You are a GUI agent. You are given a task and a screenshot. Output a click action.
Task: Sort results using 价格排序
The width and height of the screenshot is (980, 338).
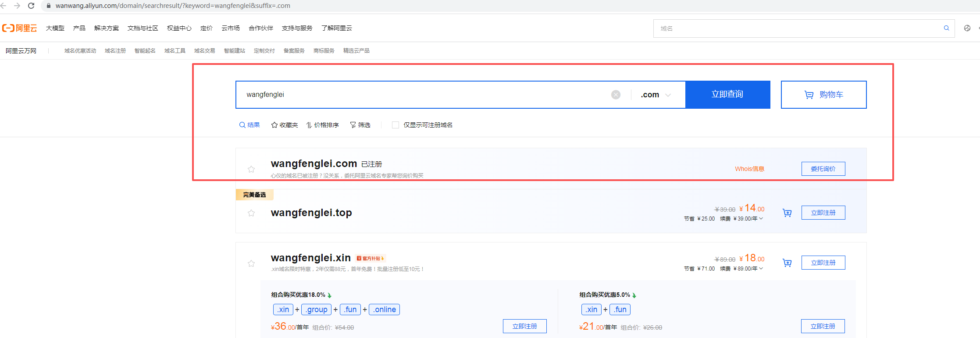click(323, 125)
